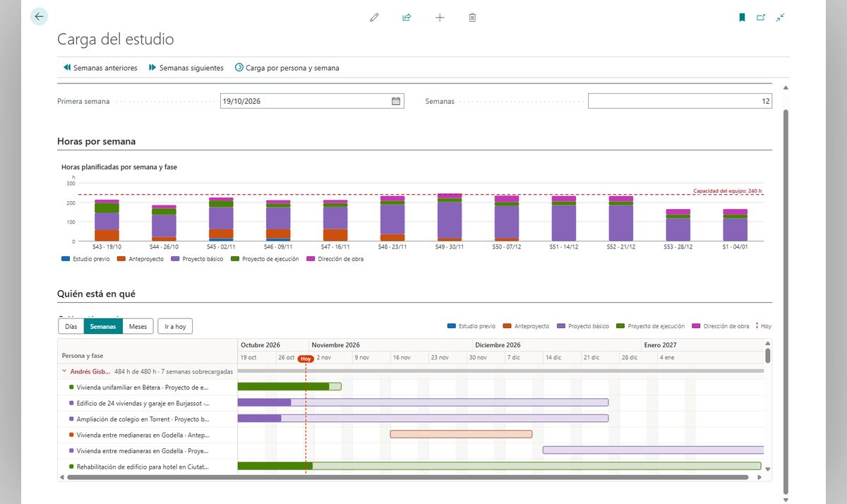Viewport: 847px width, 504px height.
Task: Switch timeline to Días view
Action: point(71,326)
